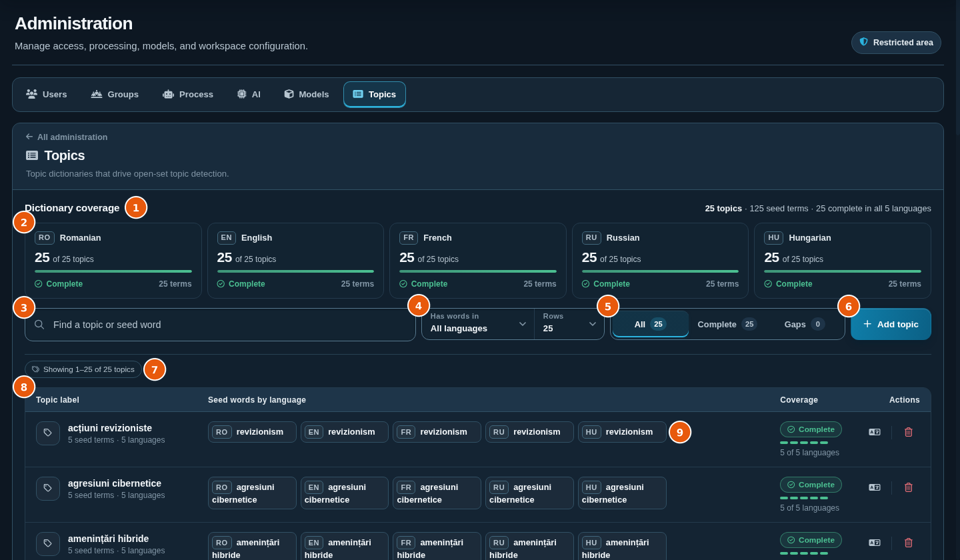
Task: Open the Has words in languages dropdown
Action: 478,324
